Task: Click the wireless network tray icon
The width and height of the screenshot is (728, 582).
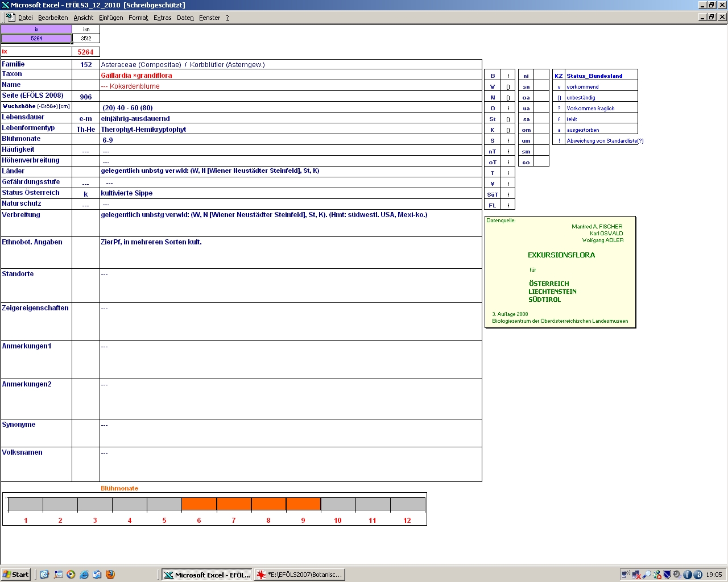Action: click(x=626, y=575)
